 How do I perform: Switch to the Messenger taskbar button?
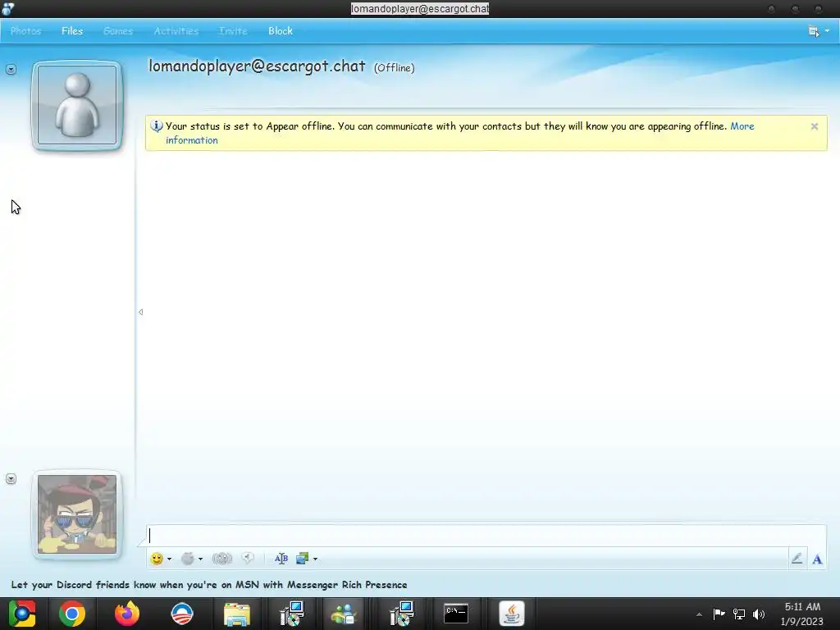coord(344,614)
